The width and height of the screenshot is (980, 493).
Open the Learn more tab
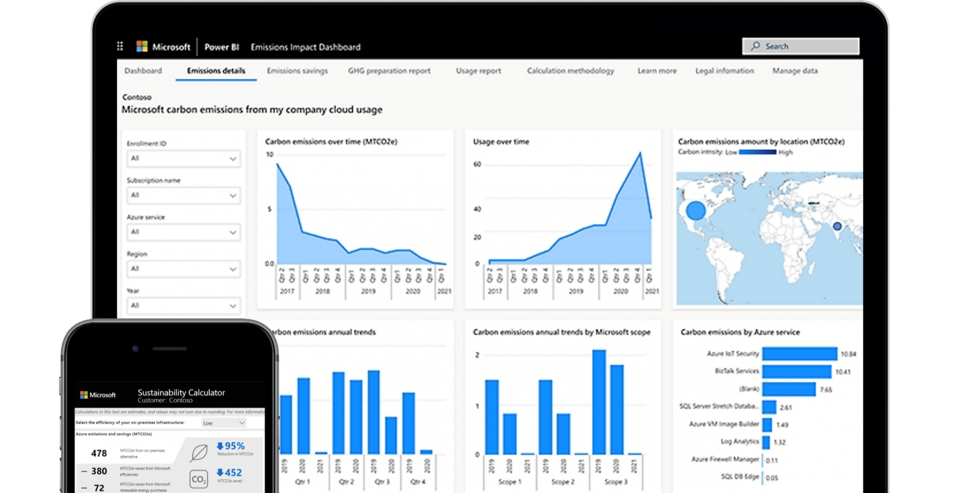657,71
